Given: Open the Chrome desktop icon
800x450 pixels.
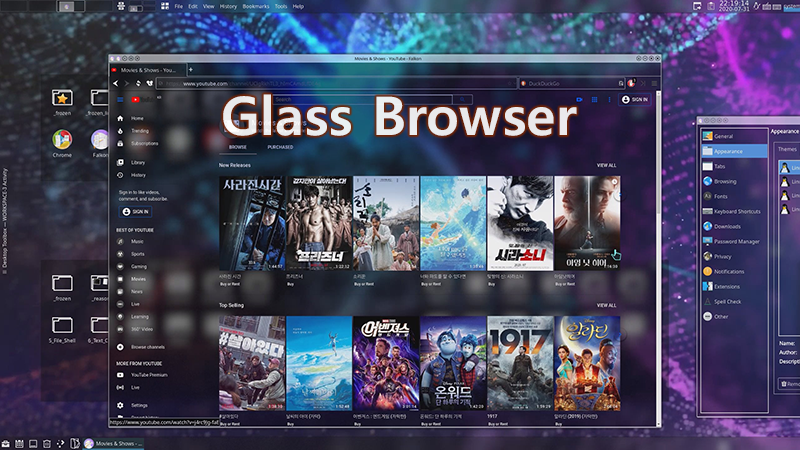Looking at the screenshot, I should click(62, 143).
